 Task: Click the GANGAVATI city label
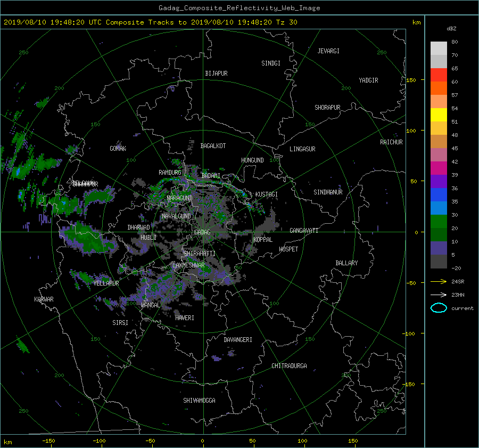pyautogui.click(x=304, y=230)
